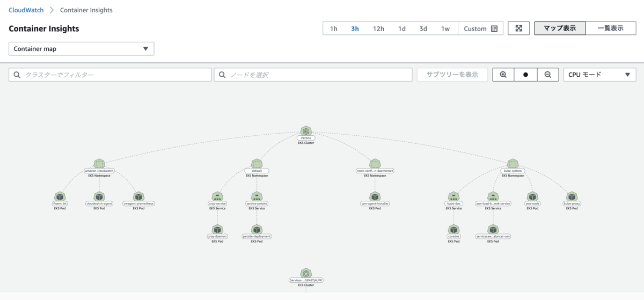The height and width of the screenshot is (300, 644).
Task: Choose the 1w time range
Action: click(x=445, y=28)
